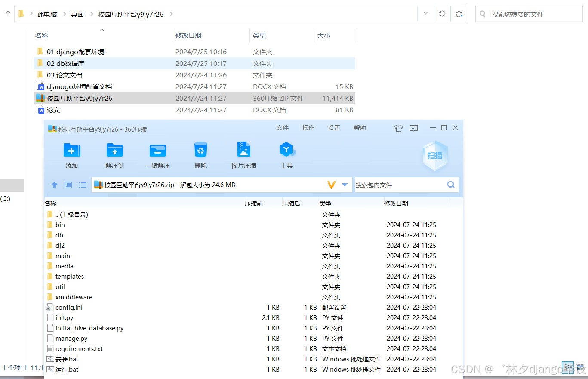Toggle the large icon view mode
The height and width of the screenshot is (379, 588).
pos(68,185)
